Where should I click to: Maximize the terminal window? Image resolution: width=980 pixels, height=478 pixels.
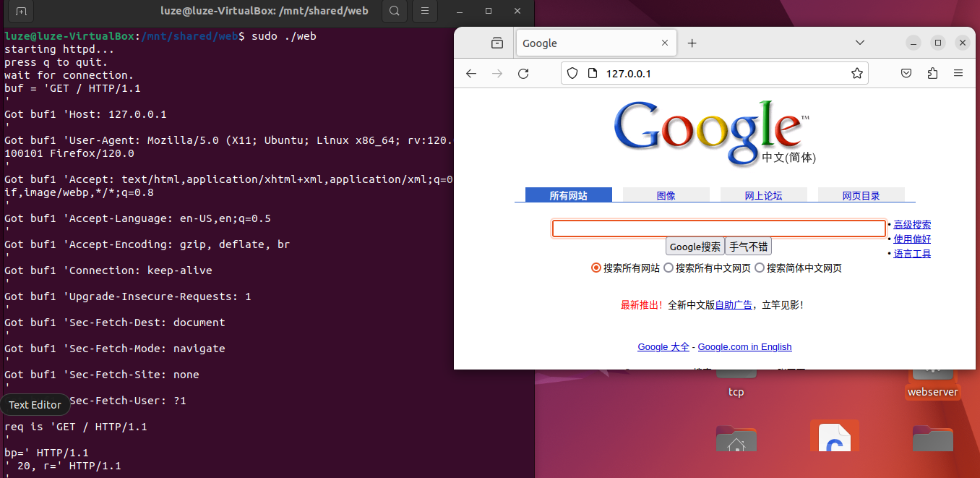(489, 12)
